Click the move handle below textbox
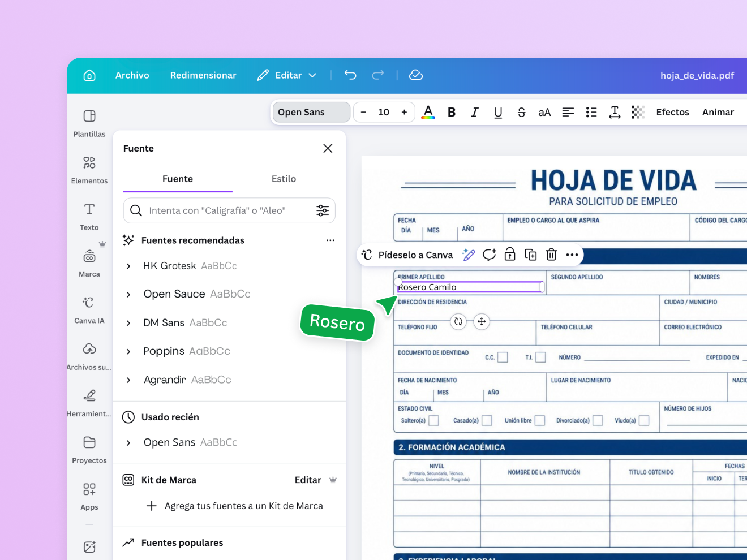747x560 pixels. point(482,321)
